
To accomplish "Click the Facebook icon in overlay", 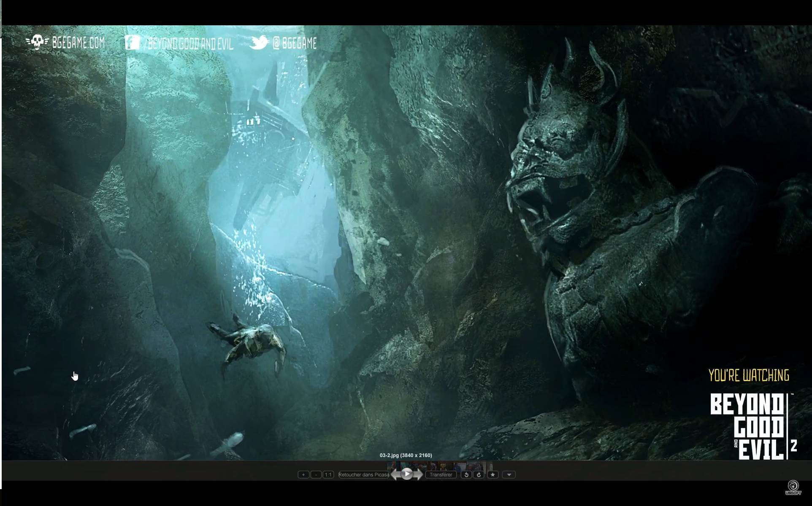I will (132, 42).
